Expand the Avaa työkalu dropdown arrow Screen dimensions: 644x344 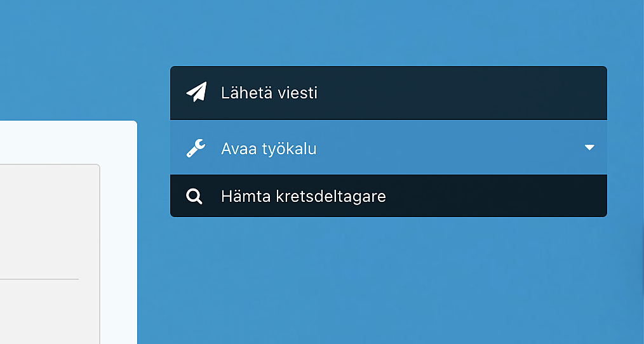(589, 147)
